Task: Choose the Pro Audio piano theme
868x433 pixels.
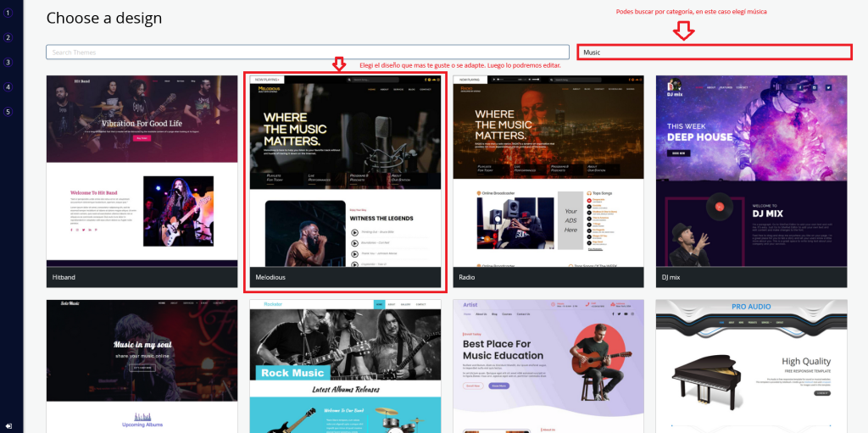Action: pyautogui.click(x=751, y=366)
